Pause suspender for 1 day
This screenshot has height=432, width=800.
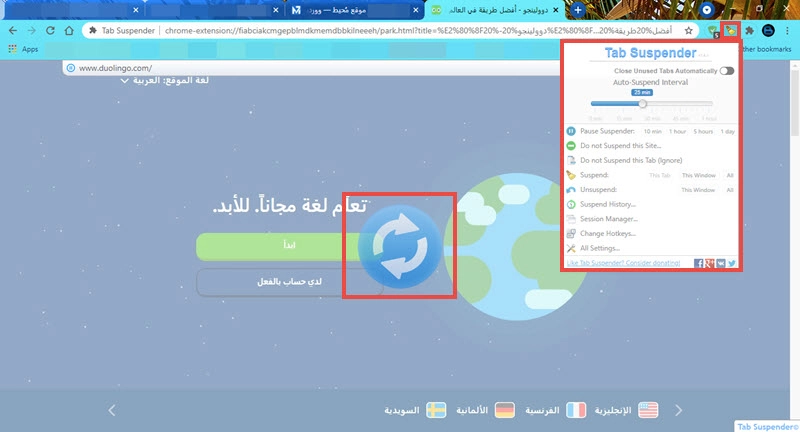click(728, 132)
